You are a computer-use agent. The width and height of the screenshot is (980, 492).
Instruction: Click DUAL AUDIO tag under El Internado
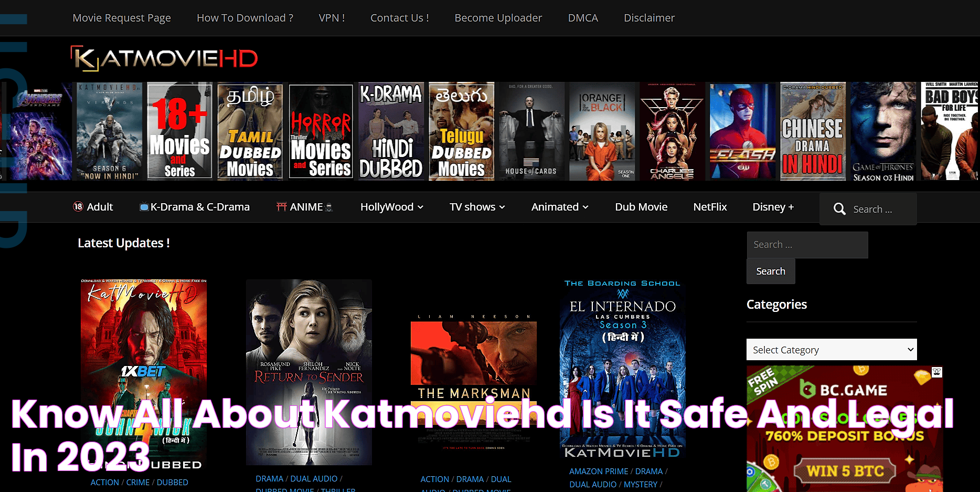pyautogui.click(x=593, y=485)
